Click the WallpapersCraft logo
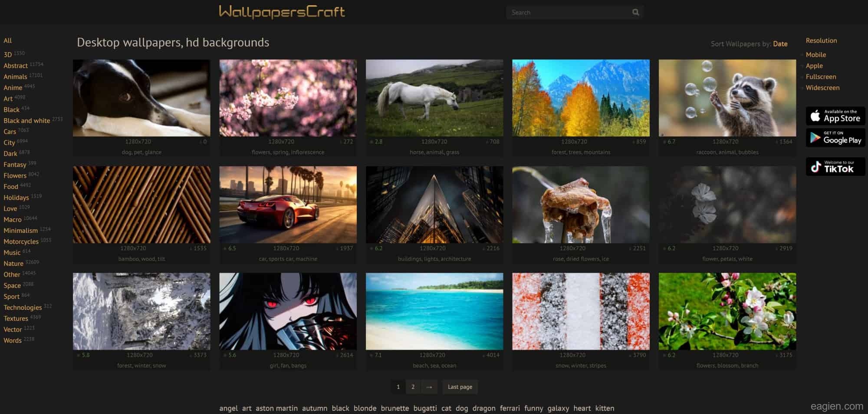The image size is (868, 414). pos(282,12)
